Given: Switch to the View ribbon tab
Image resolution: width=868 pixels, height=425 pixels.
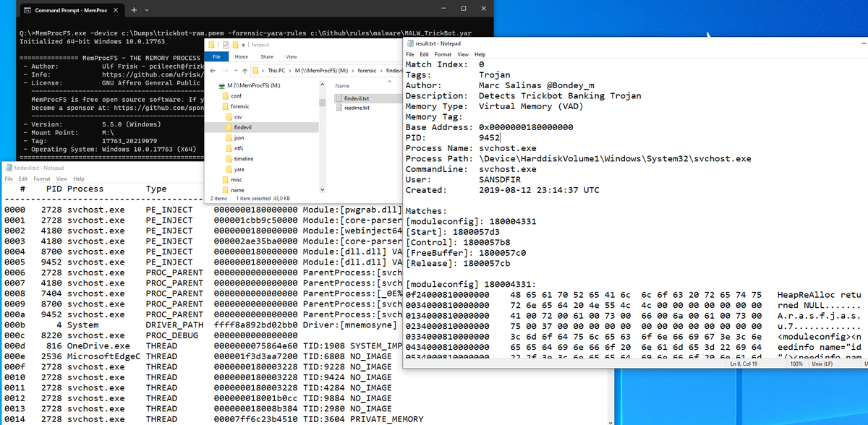Looking at the screenshot, I should point(292,56).
